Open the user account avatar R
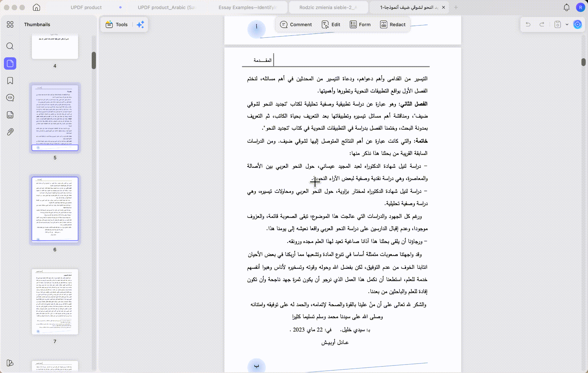 [x=581, y=7]
